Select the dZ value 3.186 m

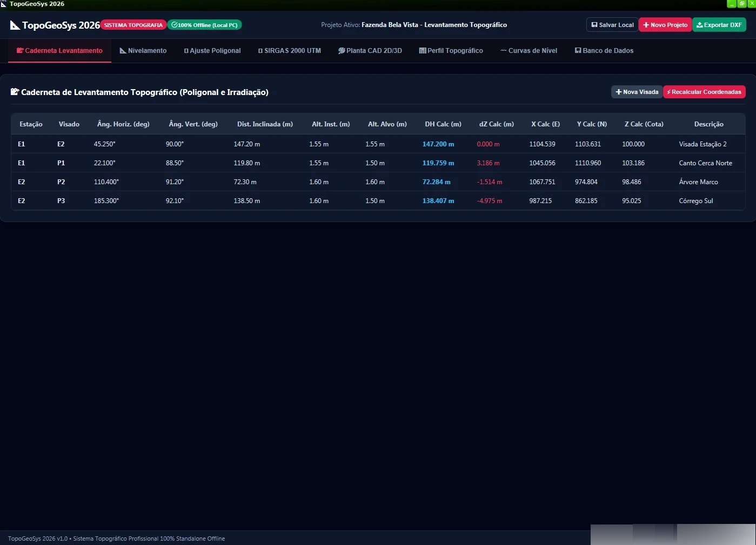pyautogui.click(x=488, y=163)
